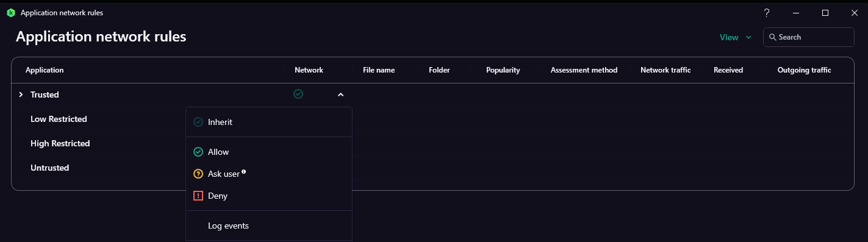Expand the Trusted group row
The image size is (868, 242).
tap(21, 94)
